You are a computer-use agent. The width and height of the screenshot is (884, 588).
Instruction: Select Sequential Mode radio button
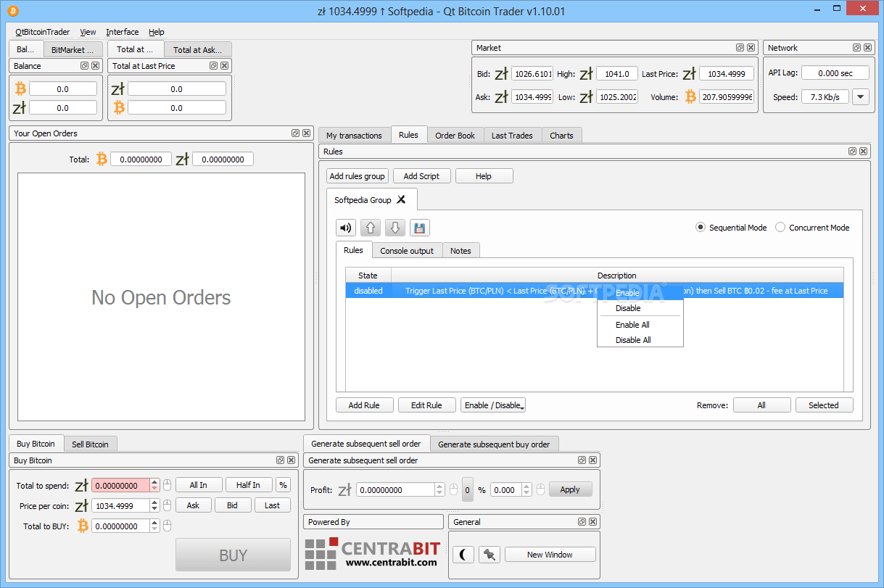click(x=700, y=227)
